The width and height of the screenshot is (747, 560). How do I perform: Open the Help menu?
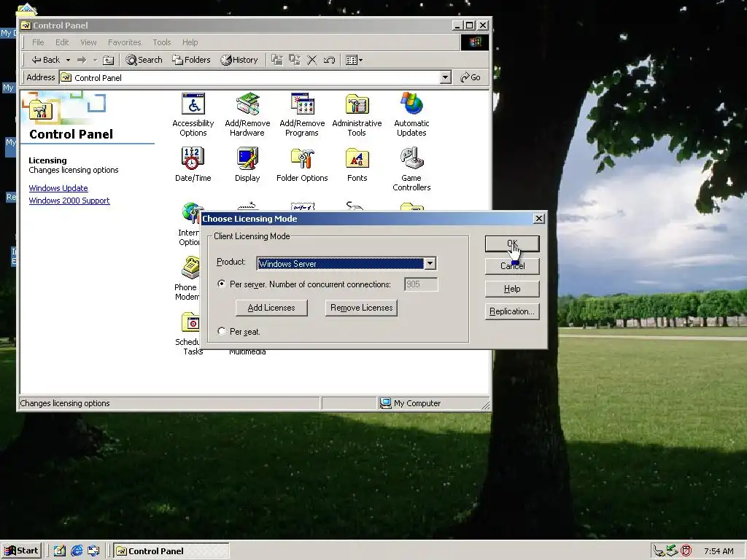(x=190, y=42)
